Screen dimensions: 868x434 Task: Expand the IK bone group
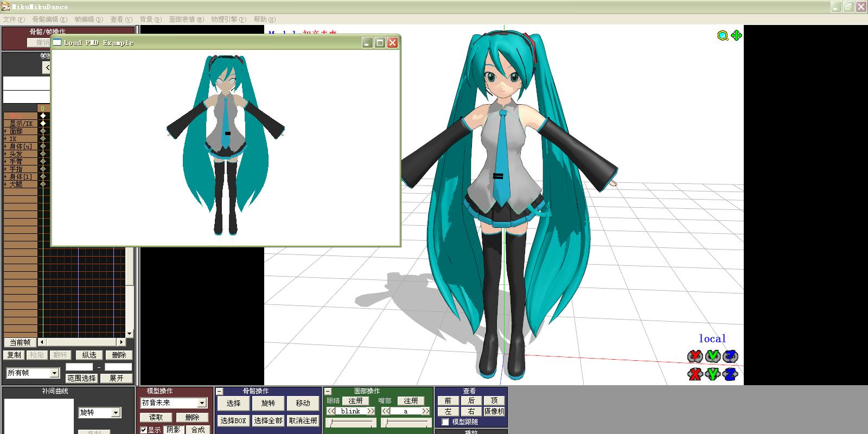point(5,139)
